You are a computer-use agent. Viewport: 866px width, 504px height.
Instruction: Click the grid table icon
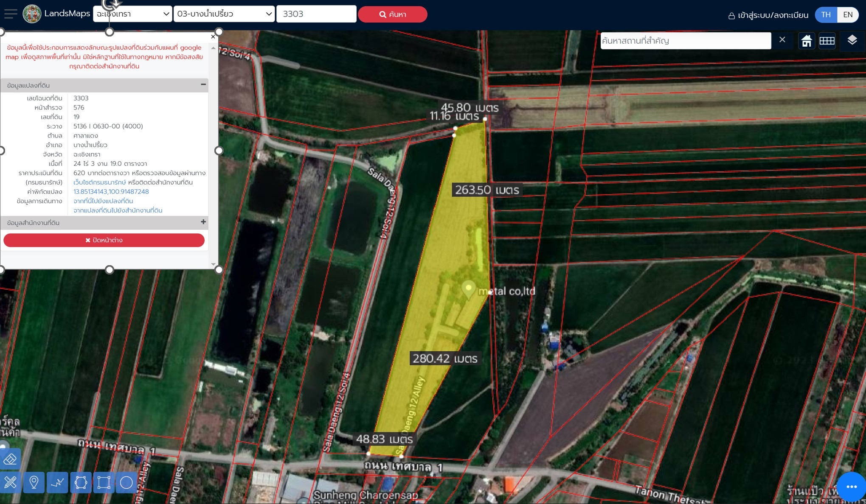tap(827, 41)
